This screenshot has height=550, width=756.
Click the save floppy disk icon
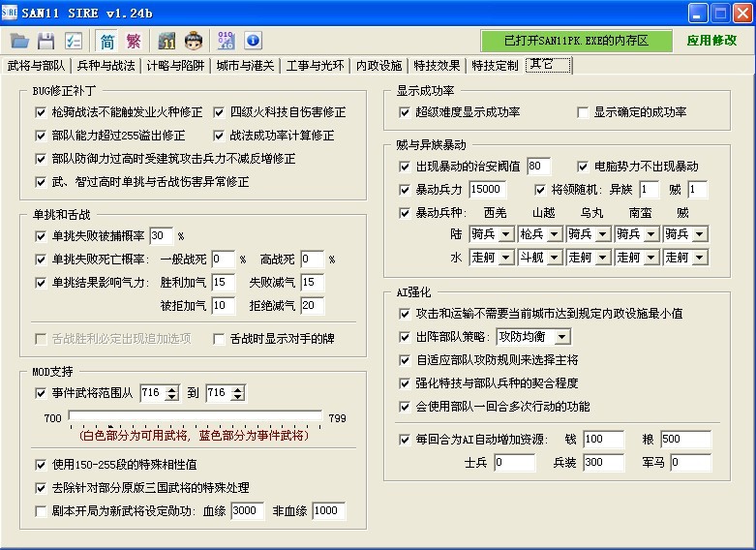point(45,41)
